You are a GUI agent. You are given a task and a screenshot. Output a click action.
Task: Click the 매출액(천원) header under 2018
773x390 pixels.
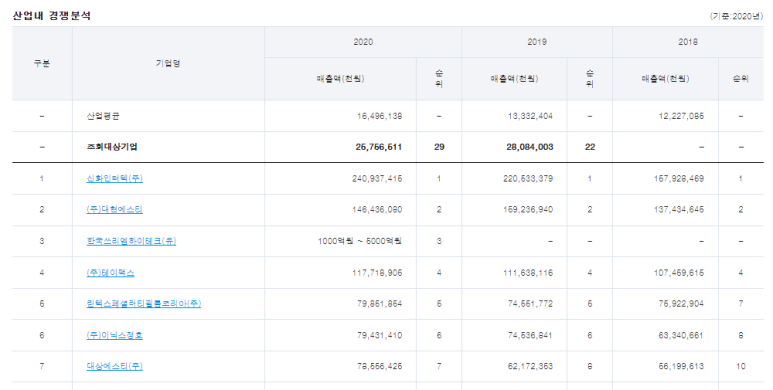click(x=666, y=79)
